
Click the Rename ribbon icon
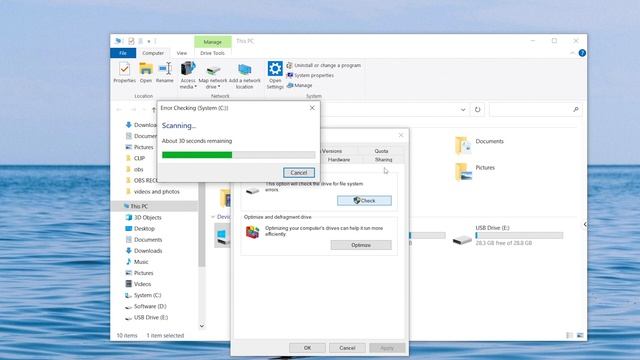[165, 73]
